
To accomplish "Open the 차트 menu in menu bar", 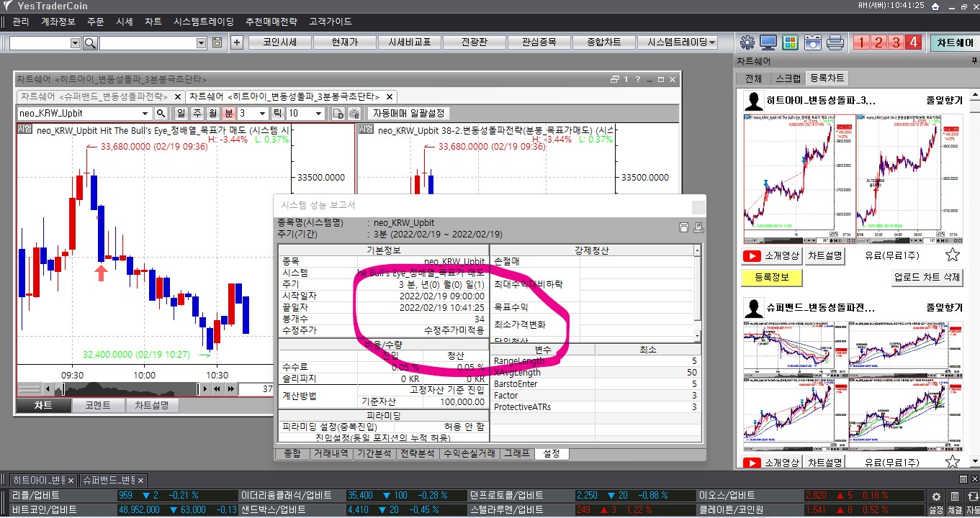I will [153, 22].
